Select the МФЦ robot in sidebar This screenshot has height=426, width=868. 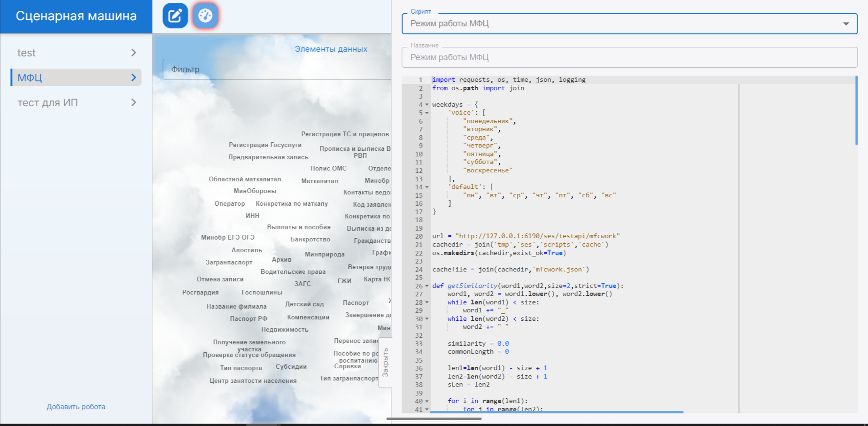pyautogui.click(x=30, y=77)
